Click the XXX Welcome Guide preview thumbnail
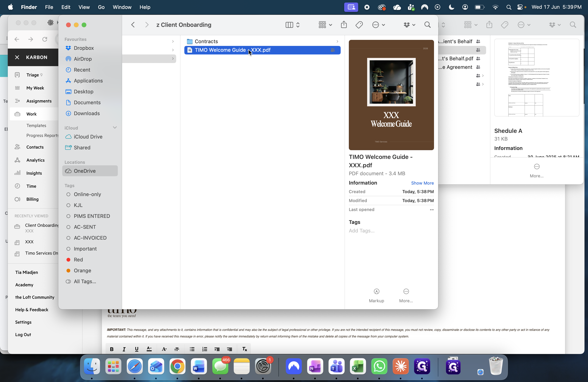588x382 pixels. (391, 95)
